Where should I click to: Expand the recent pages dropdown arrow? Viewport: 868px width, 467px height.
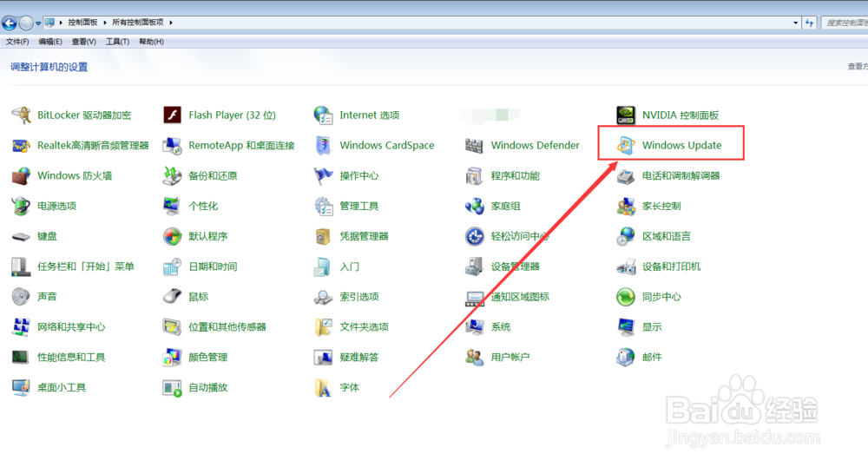tap(38, 23)
